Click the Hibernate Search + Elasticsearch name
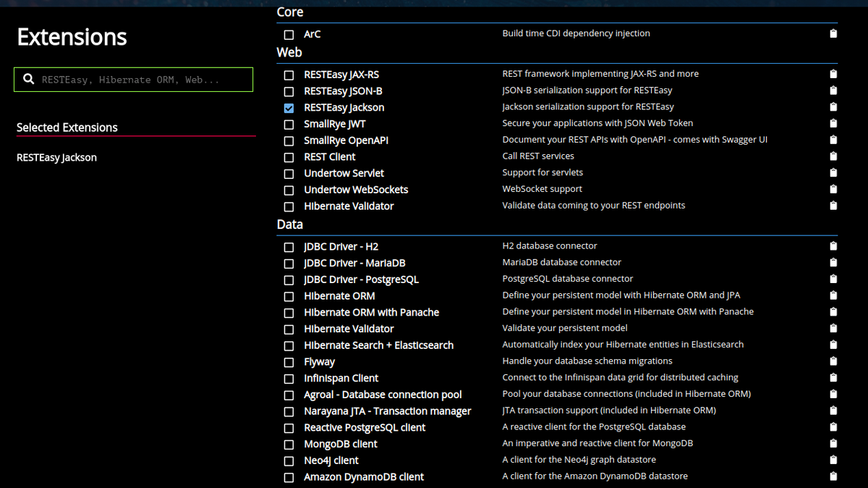 point(378,345)
